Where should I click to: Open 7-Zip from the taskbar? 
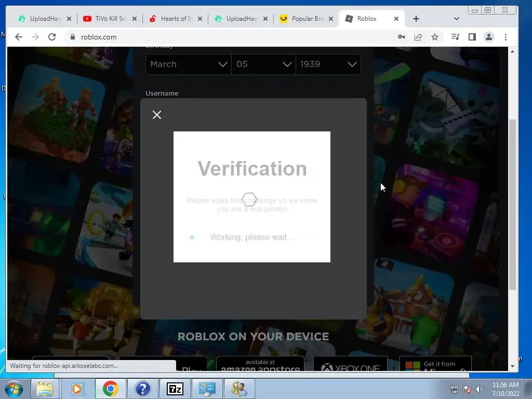[175, 389]
